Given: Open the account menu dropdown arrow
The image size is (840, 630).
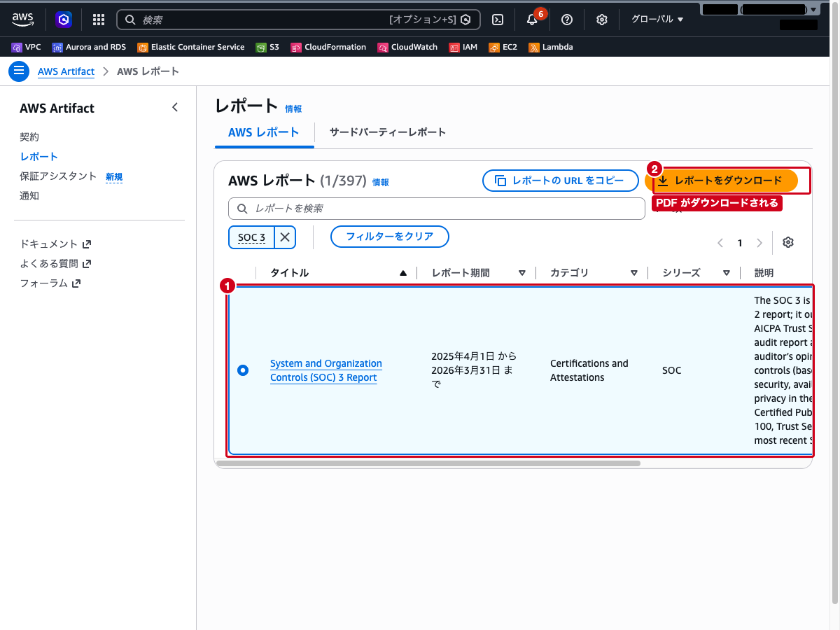Looking at the screenshot, I should (813, 10).
